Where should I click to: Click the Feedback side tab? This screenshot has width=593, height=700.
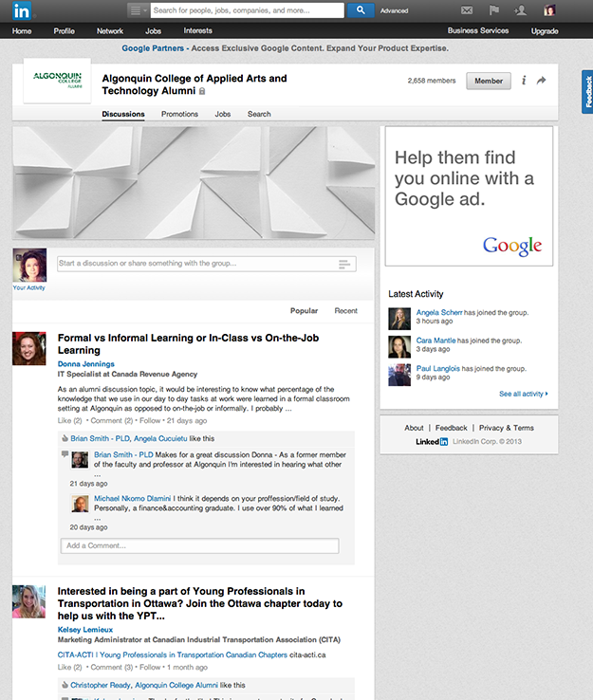click(587, 91)
